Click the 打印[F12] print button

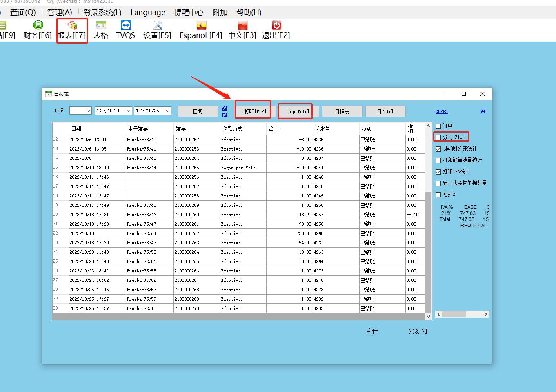pyautogui.click(x=255, y=111)
